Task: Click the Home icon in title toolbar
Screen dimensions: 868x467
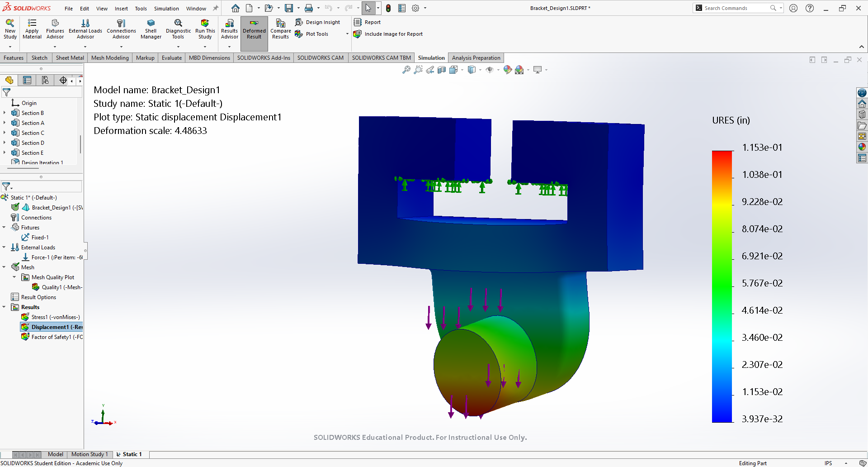Action: pyautogui.click(x=236, y=8)
